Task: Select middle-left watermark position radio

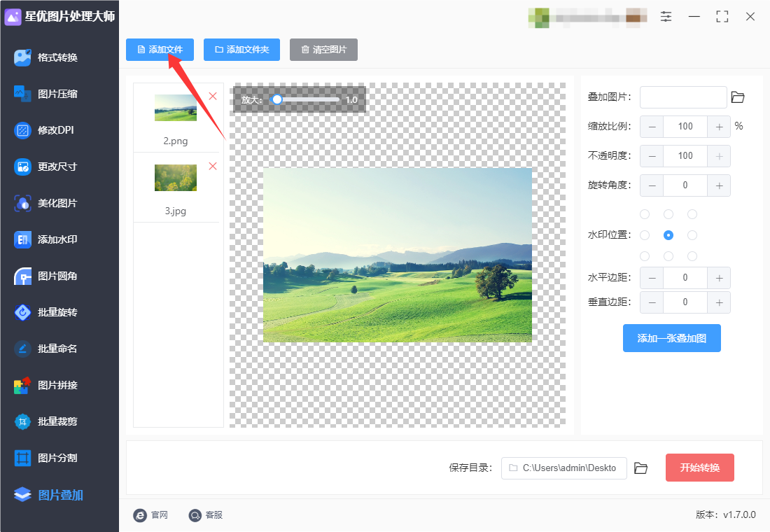Action: (645, 235)
